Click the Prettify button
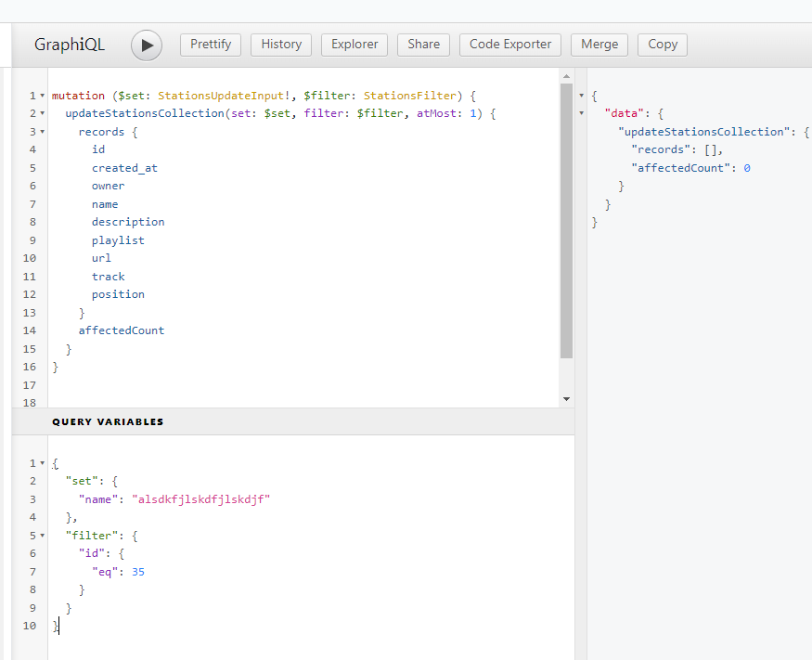Image resolution: width=812 pixels, height=660 pixels. (x=211, y=45)
